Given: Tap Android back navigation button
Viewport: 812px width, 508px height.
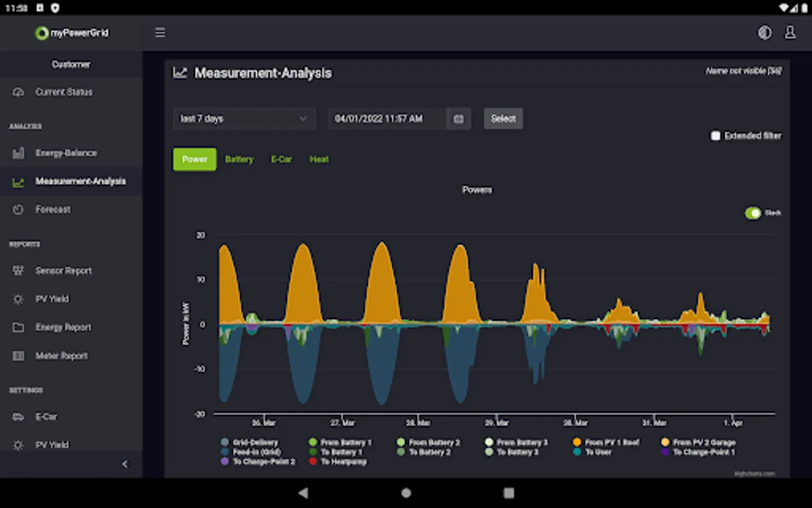Looking at the screenshot, I should [x=303, y=493].
